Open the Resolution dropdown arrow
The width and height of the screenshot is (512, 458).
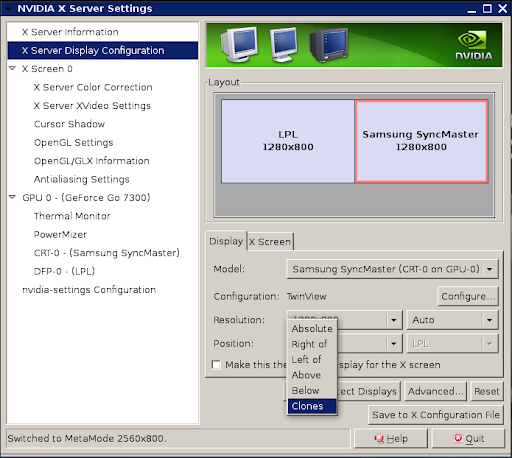394,320
